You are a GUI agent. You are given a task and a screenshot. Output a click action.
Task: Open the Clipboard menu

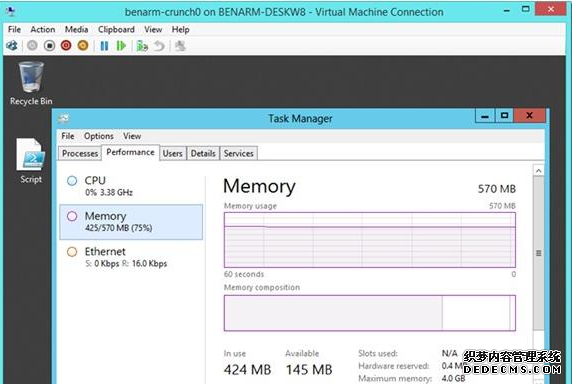(116, 30)
